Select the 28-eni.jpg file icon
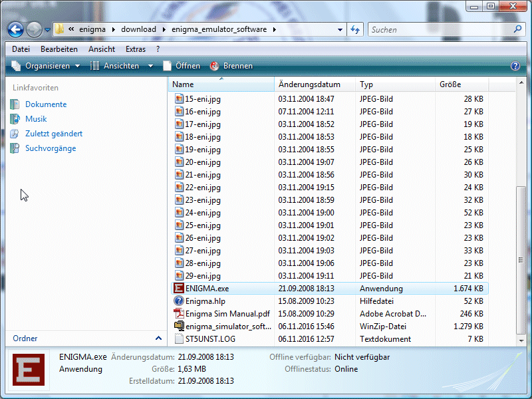The image size is (532, 399). click(x=179, y=263)
